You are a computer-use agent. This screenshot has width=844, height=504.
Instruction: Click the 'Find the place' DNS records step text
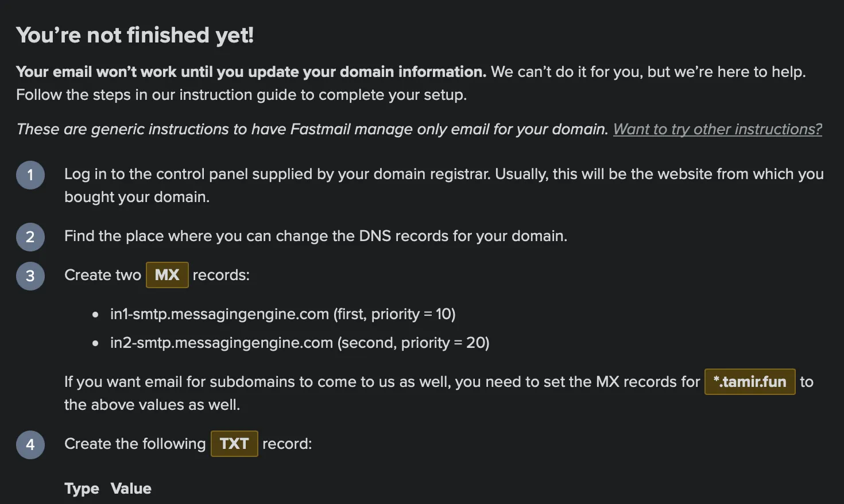316,236
